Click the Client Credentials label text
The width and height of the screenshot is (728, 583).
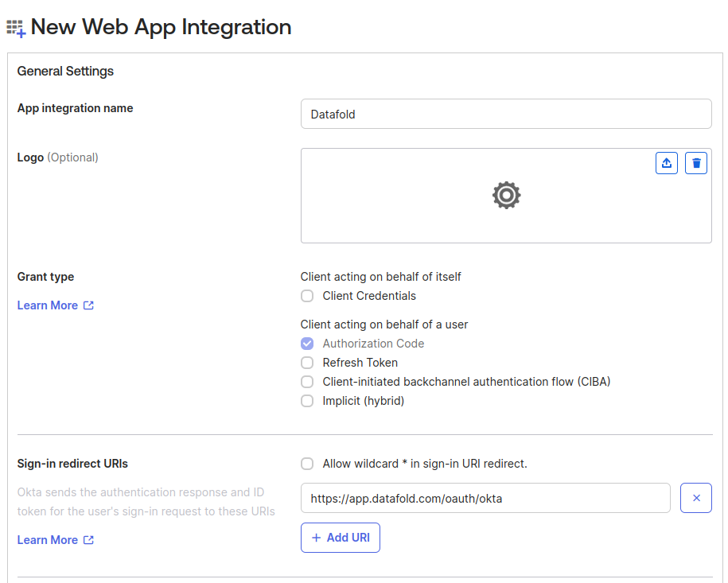[x=369, y=296]
